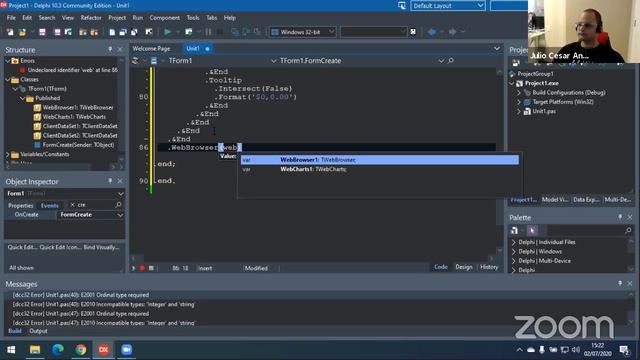The width and height of the screenshot is (640, 360).
Task: Collapse the Classes node in Structure
Action: pyautogui.click(x=8, y=79)
